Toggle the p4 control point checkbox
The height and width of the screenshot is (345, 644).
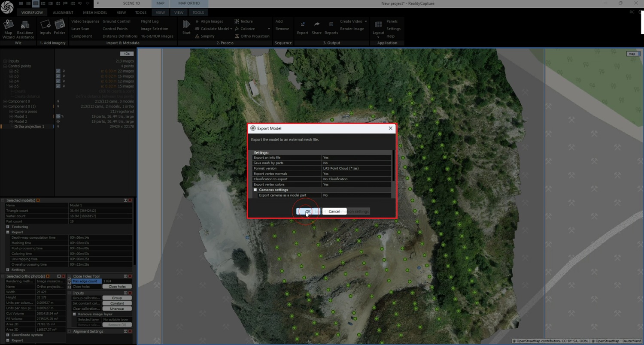58,81
